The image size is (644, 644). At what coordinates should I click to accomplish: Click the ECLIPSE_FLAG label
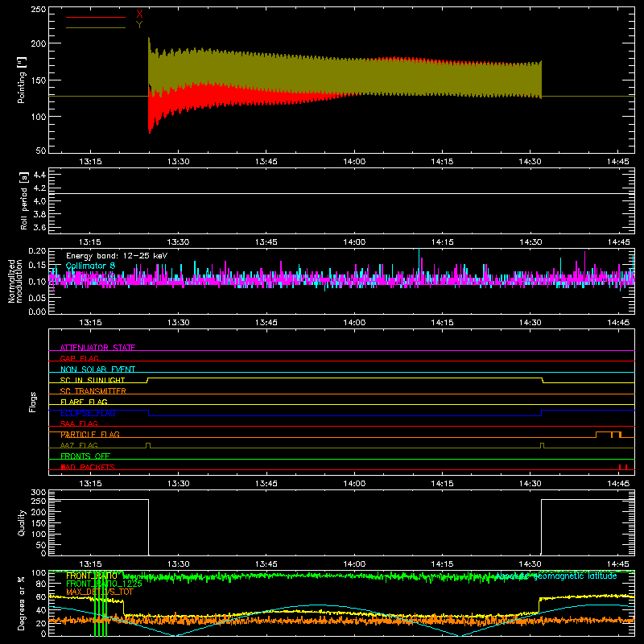point(88,413)
